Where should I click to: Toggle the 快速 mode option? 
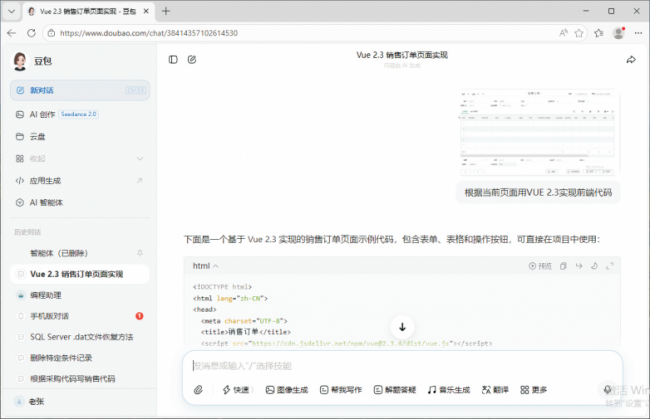coord(235,390)
